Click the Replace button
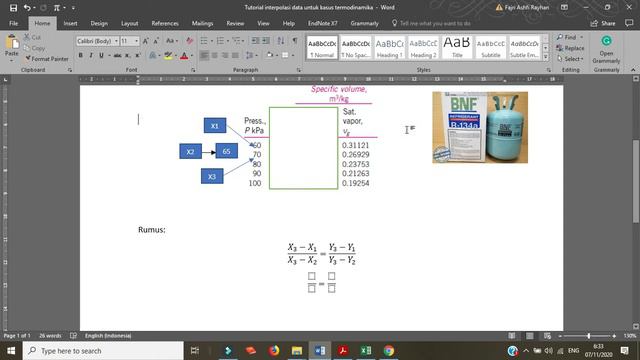This screenshot has width=640, height=360. [570, 48]
